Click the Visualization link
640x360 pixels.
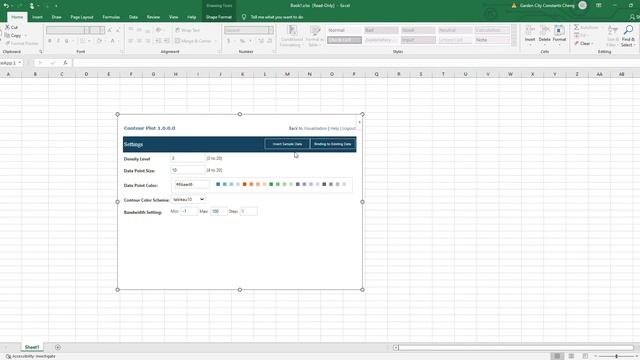point(315,129)
